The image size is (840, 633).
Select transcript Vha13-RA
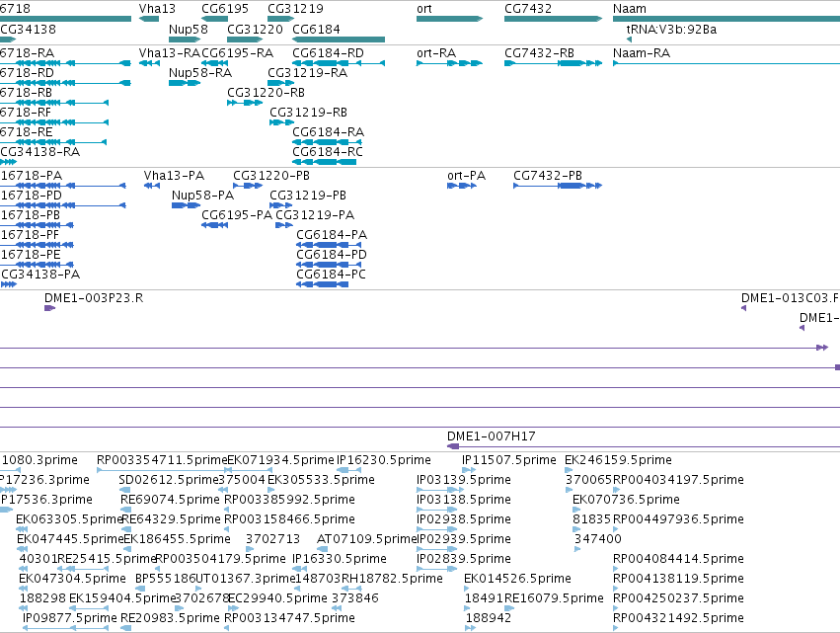[x=149, y=63]
